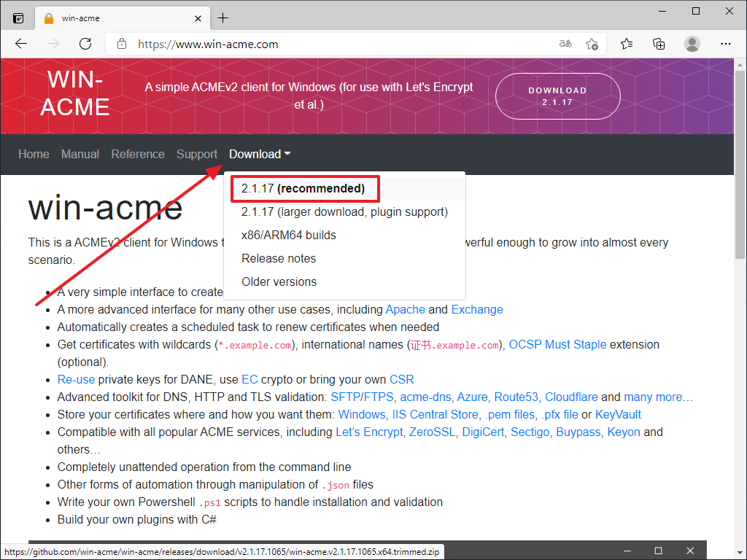The width and height of the screenshot is (747, 560).
Task: Follow the Apache link
Action: pos(405,309)
